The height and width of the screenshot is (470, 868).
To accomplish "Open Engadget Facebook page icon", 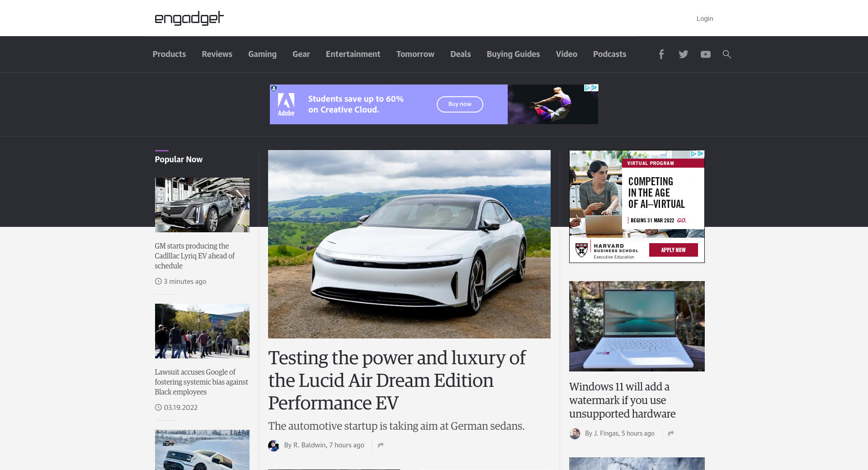I will [661, 54].
